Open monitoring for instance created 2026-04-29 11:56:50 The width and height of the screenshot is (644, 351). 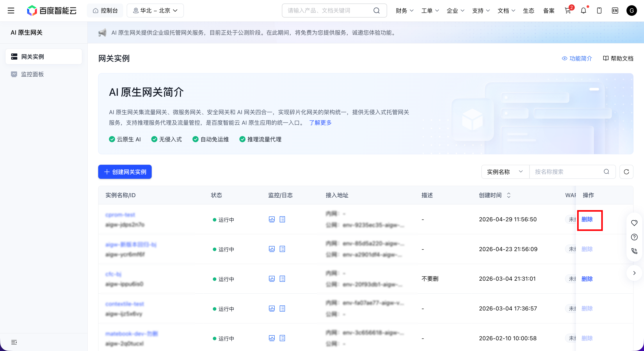(272, 219)
